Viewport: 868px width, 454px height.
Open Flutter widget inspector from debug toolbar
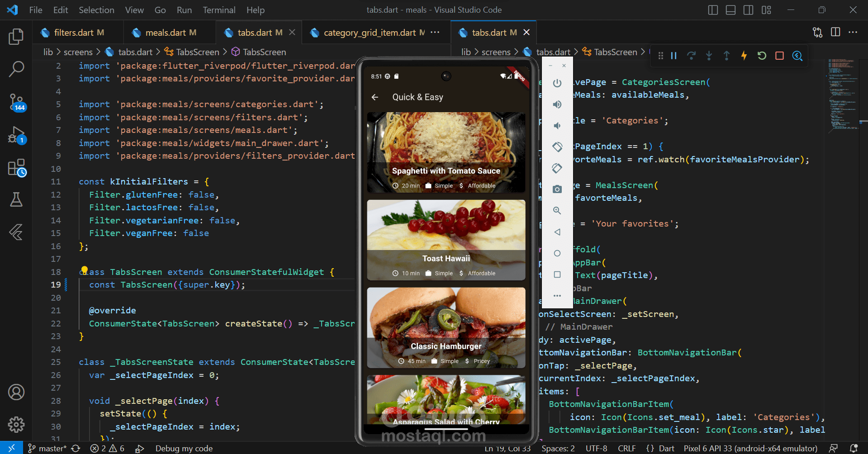click(797, 56)
